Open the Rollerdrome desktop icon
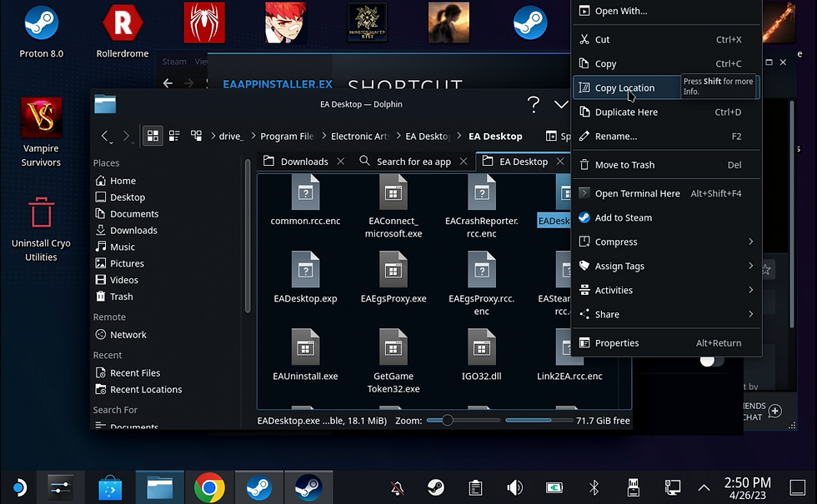The image size is (817, 504). click(x=123, y=32)
